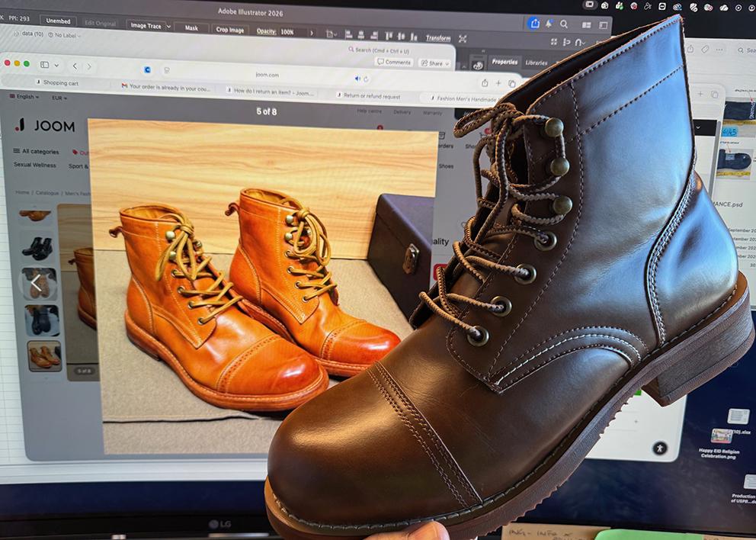
Task: Click the Safari new tab plus icon
Action: coord(498,83)
